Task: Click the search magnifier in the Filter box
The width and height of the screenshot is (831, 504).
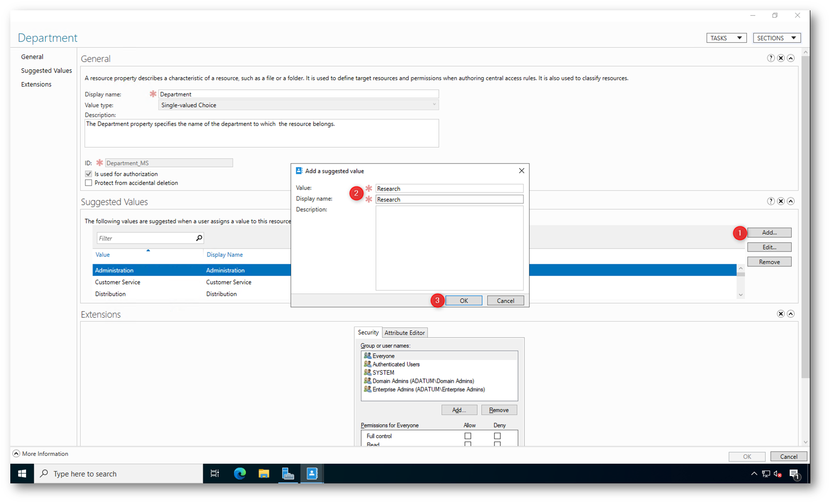Action: (x=199, y=238)
